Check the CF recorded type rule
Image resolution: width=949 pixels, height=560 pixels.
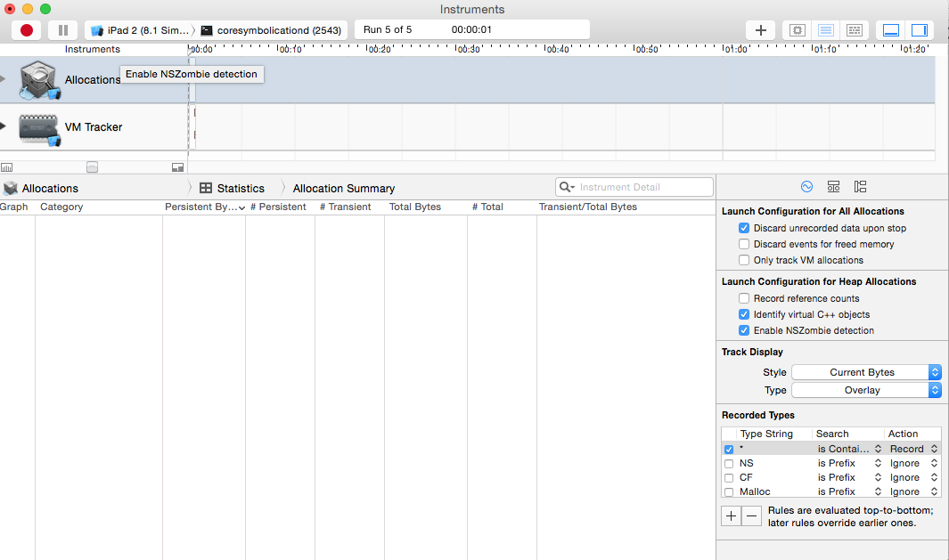[x=729, y=478]
